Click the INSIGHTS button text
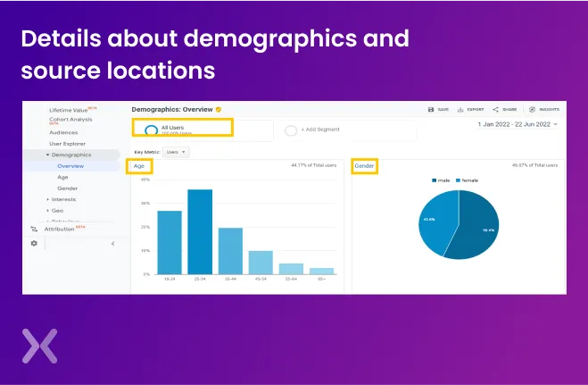 pyautogui.click(x=549, y=110)
